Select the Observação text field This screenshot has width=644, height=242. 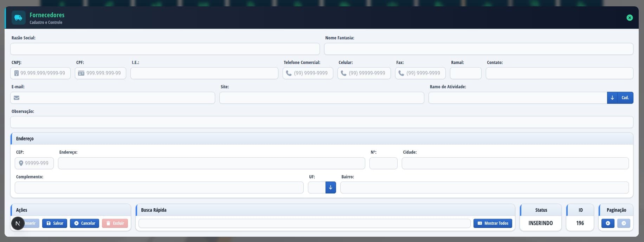coord(321,122)
